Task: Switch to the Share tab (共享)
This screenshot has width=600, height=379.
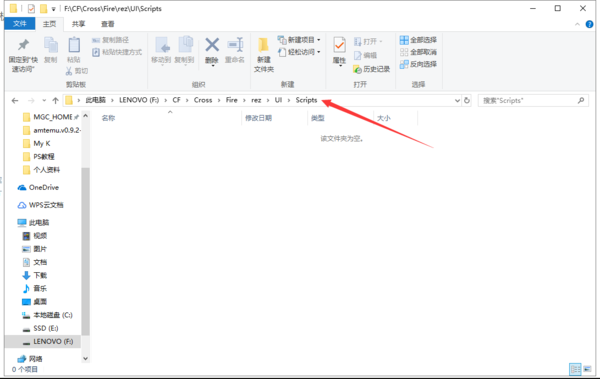Action: click(78, 24)
